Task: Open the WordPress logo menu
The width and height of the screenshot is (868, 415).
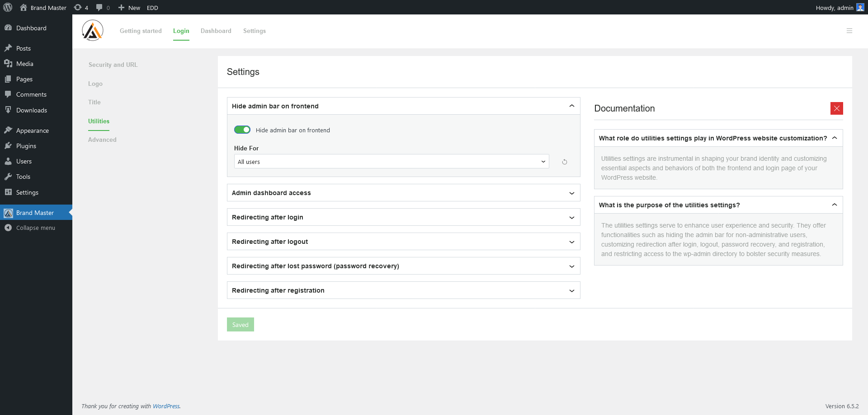Action: click(7, 7)
